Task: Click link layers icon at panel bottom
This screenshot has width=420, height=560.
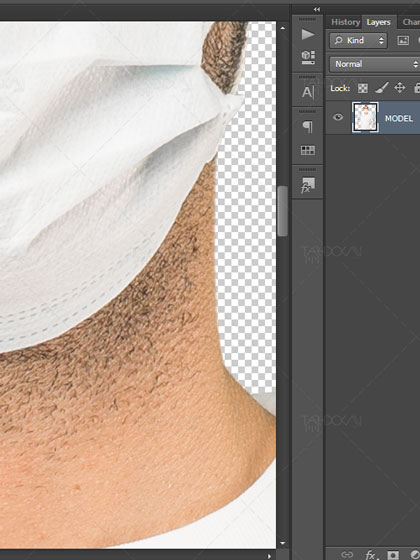Action: (x=346, y=554)
